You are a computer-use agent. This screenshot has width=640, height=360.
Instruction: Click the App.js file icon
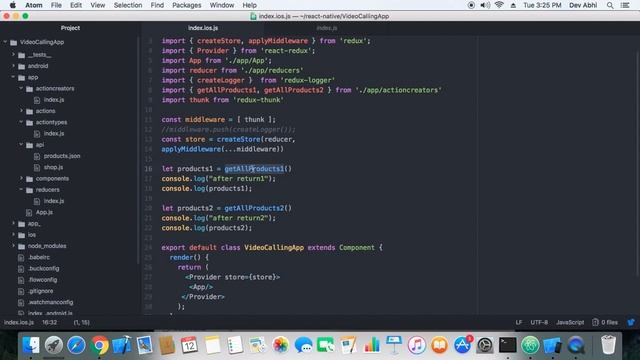coord(29,212)
